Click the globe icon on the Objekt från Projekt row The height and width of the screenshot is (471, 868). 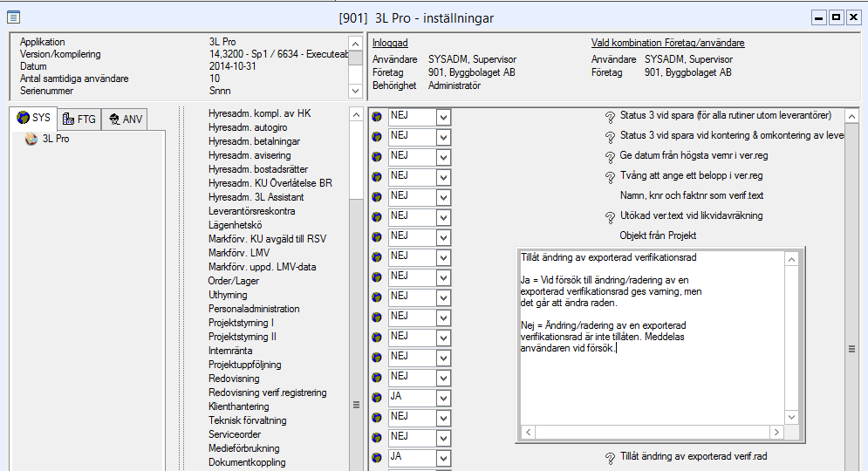(x=377, y=237)
